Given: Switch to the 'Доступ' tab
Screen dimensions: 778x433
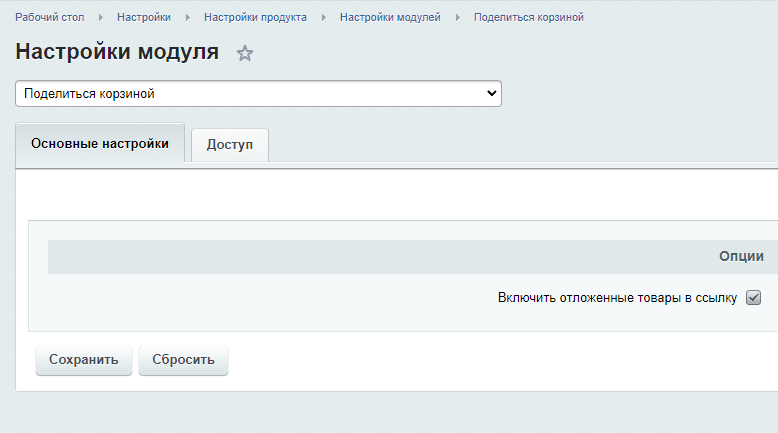Looking at the screenshot, I should pyautogui.click(x=230, y=145).
